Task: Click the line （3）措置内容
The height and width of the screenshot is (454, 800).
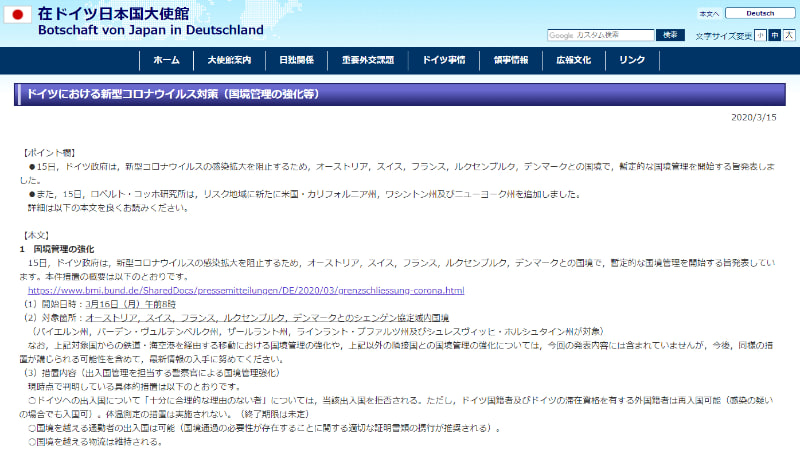Action: pyautogui.click(x=152, y=373)
